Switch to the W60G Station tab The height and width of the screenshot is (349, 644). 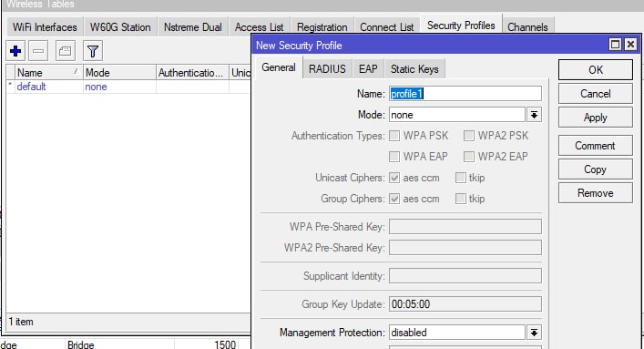120,27
